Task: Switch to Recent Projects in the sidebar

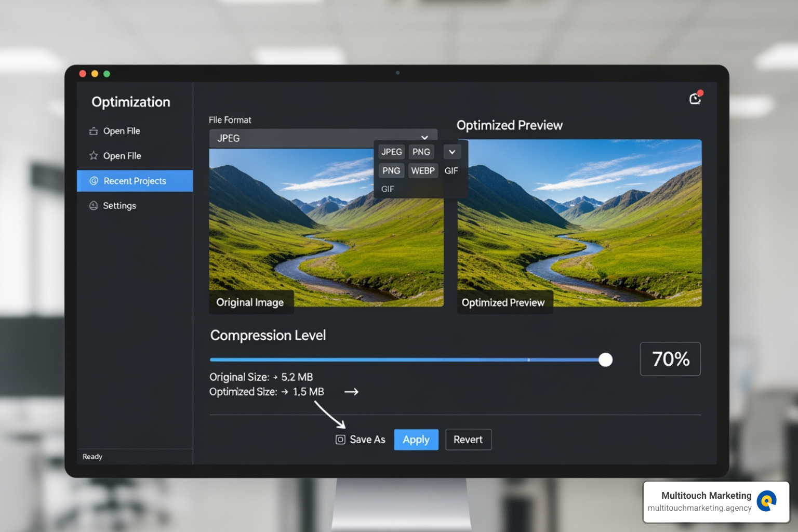Action: (134, 181)
